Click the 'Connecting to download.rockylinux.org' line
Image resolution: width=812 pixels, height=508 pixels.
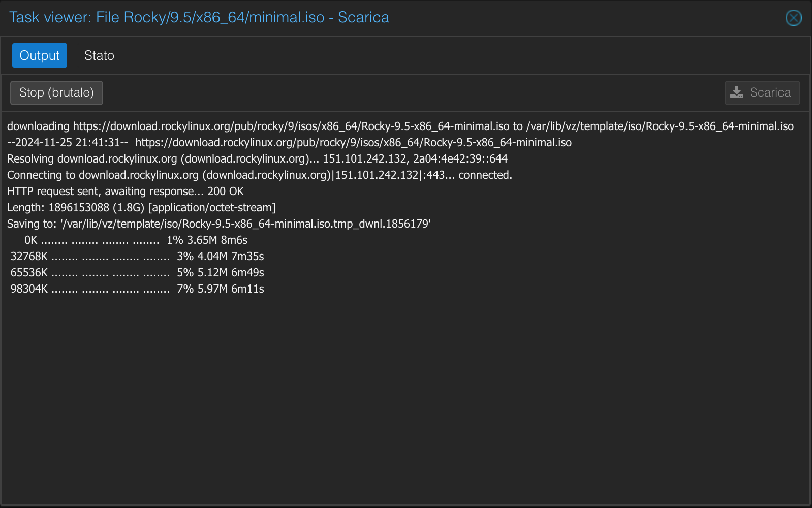point(259,175)
